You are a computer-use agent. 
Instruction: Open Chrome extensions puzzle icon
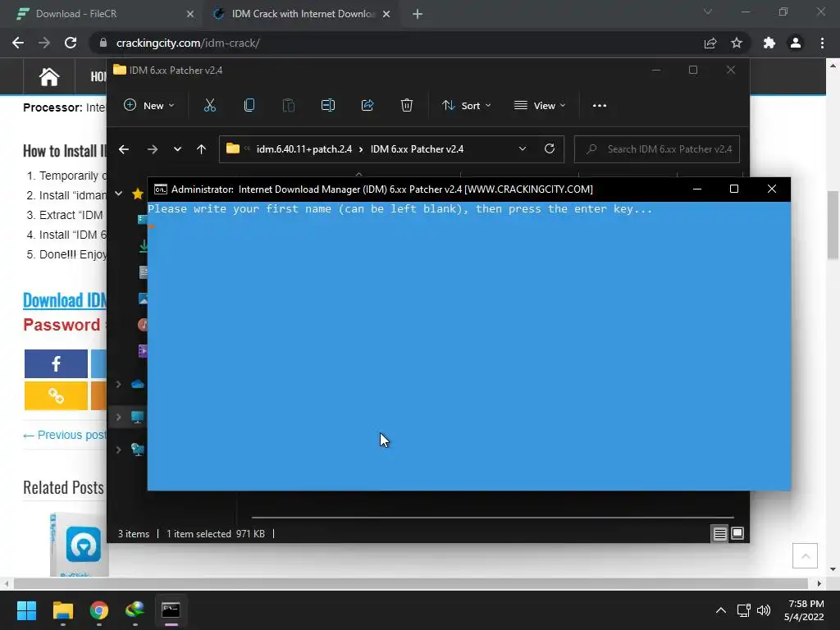[769, 43]
